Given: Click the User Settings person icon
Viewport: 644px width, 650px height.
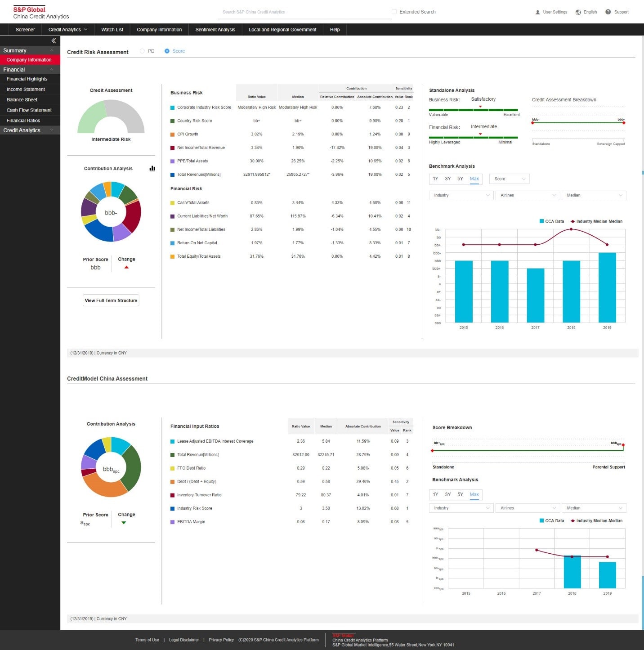Looking at the screenshot, I should coord(537,12).
